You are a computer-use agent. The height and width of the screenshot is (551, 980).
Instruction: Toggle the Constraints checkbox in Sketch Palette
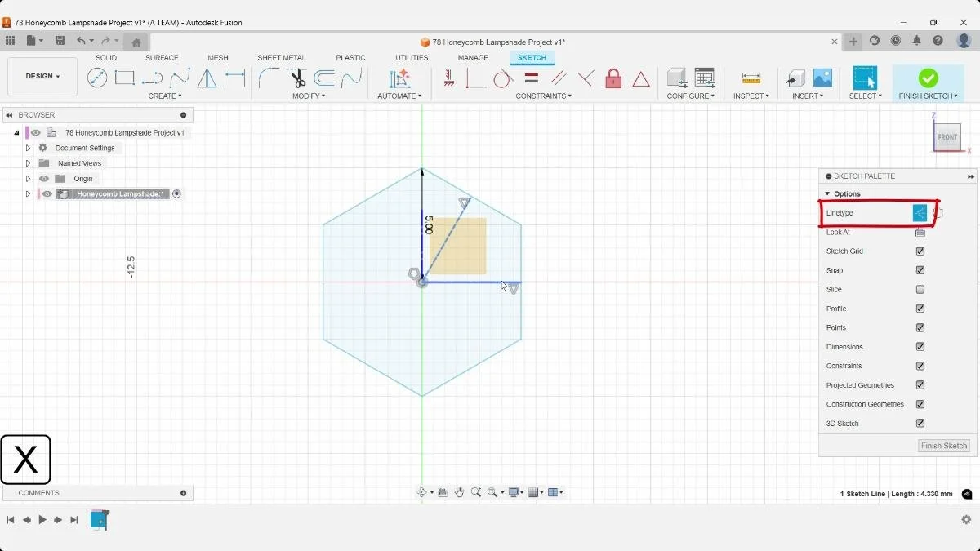click(x=920, y=366)
